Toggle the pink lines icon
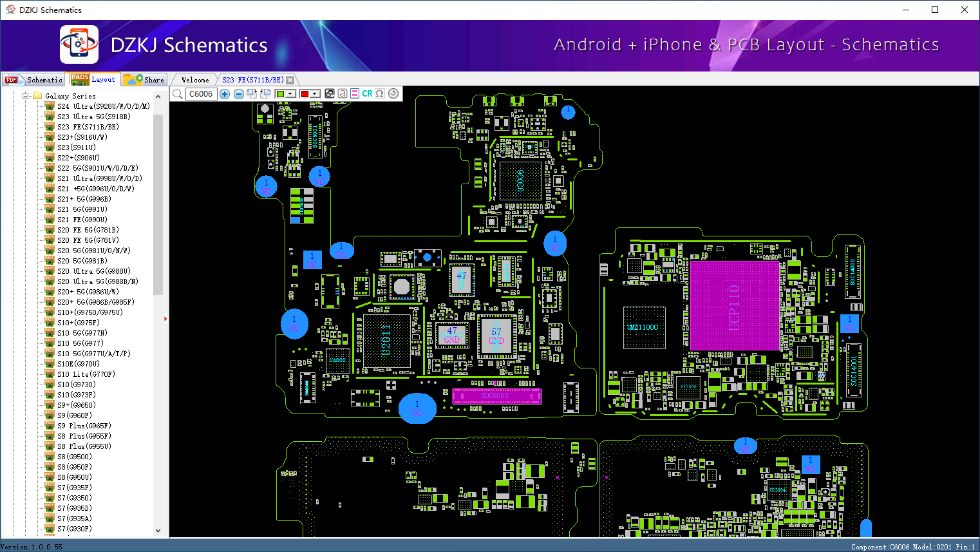 355,94
